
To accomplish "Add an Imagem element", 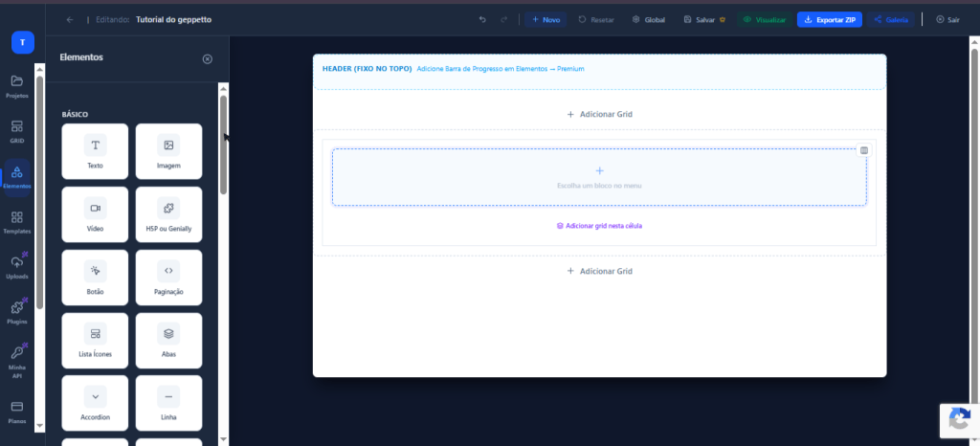I will 168,151.
